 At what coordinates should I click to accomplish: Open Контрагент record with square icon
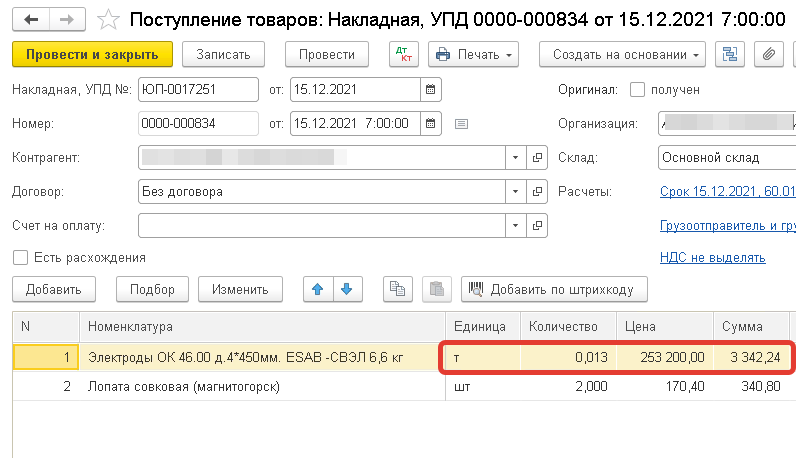point(537,157)
